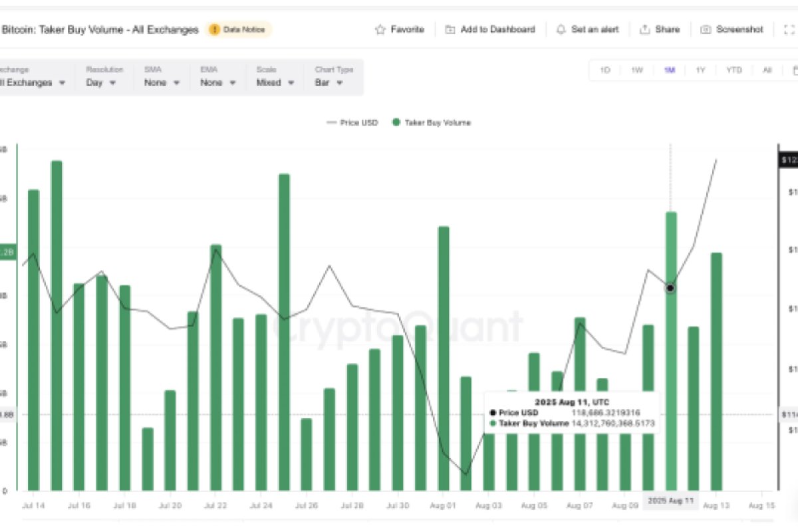The width and height of the screenshot is (798, 532).
Task: Click the All time range button
Action: 767,70
